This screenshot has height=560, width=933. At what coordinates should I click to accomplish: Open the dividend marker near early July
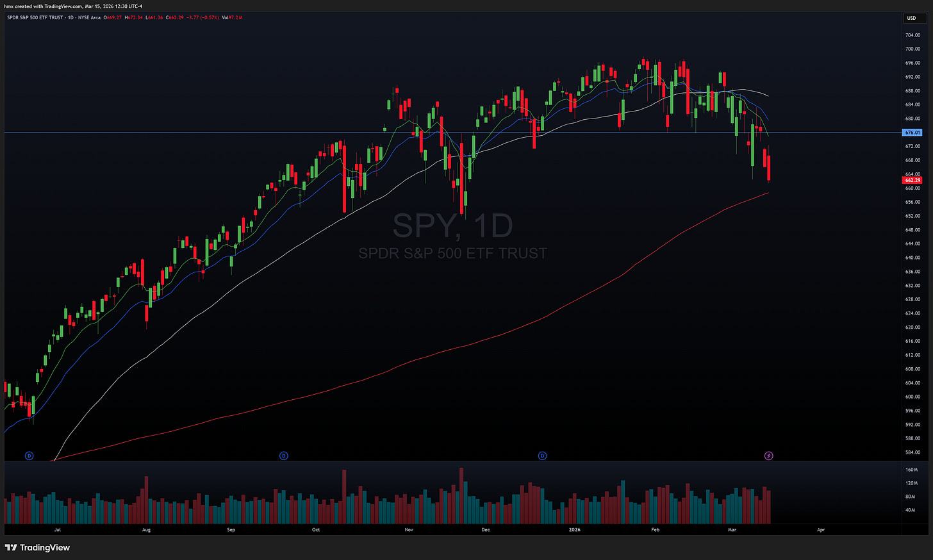[29, 456]
